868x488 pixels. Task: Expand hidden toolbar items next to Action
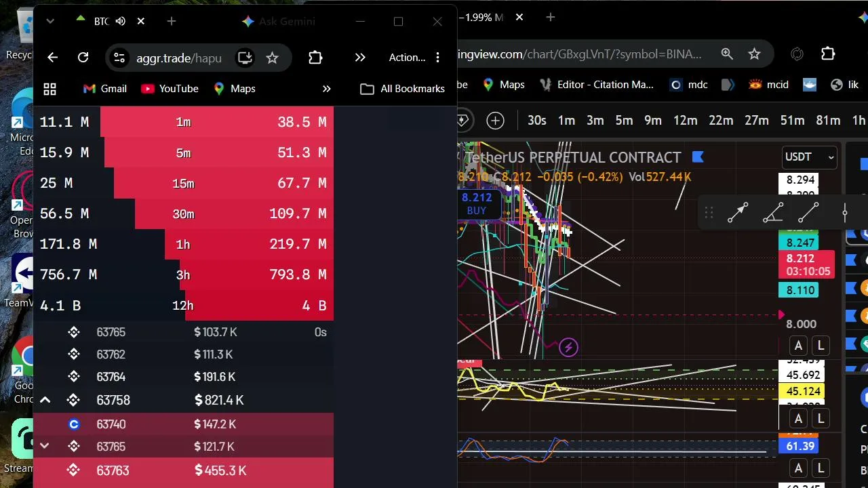point(360,58)
